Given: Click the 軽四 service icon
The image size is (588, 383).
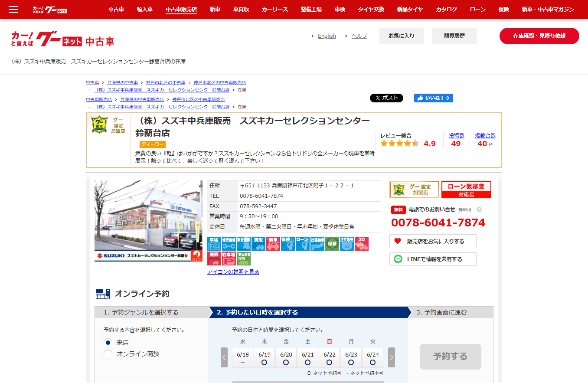Looking at the screenshot, I should click(x=214, y=259).
